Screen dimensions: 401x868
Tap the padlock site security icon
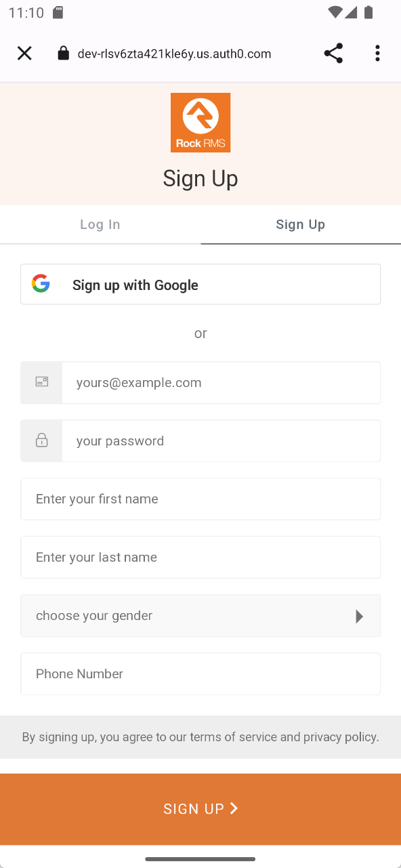point(63,54)
